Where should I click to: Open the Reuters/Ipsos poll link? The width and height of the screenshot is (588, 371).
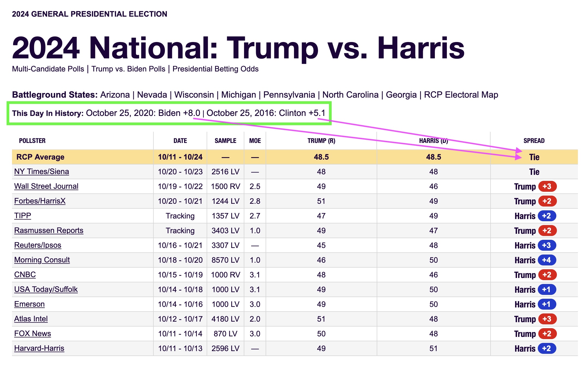coord(38,245)
